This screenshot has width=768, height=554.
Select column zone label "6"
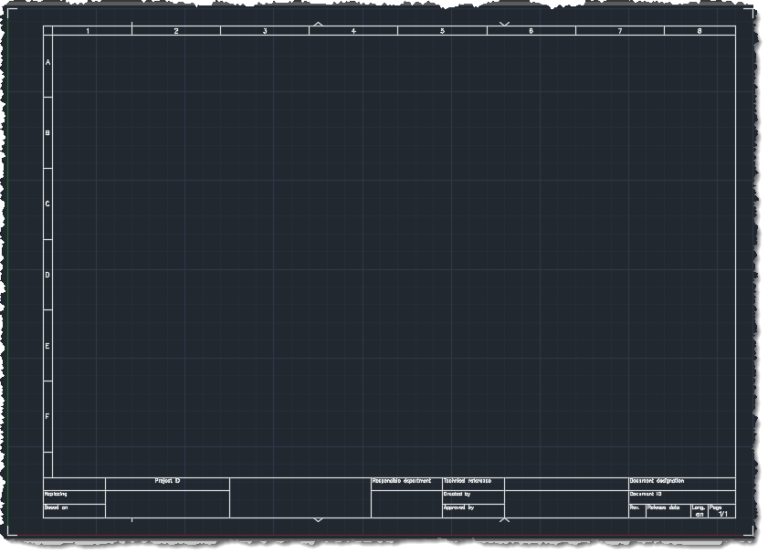pyautogui.click(x=531, y=31)
